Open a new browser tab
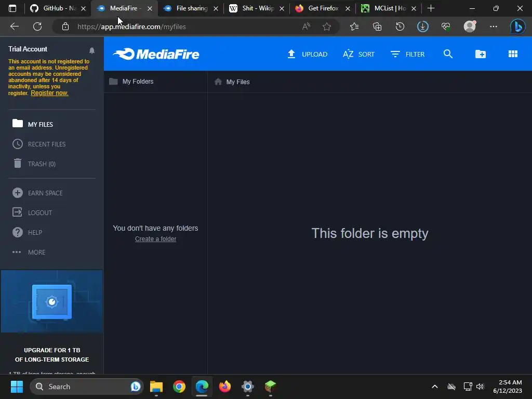Screen dimensions: 532x399 [431, 8]
